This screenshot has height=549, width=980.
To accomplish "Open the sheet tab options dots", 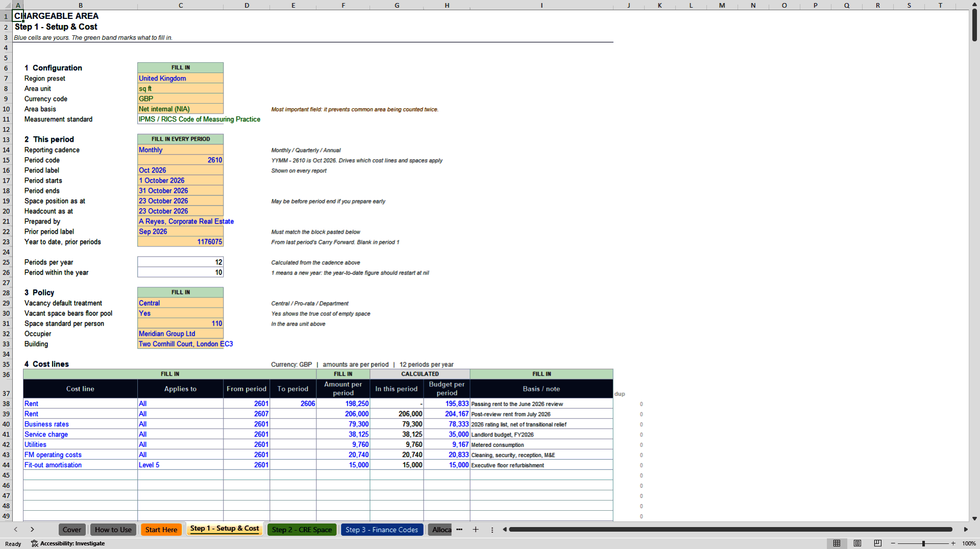I will 492,530.
